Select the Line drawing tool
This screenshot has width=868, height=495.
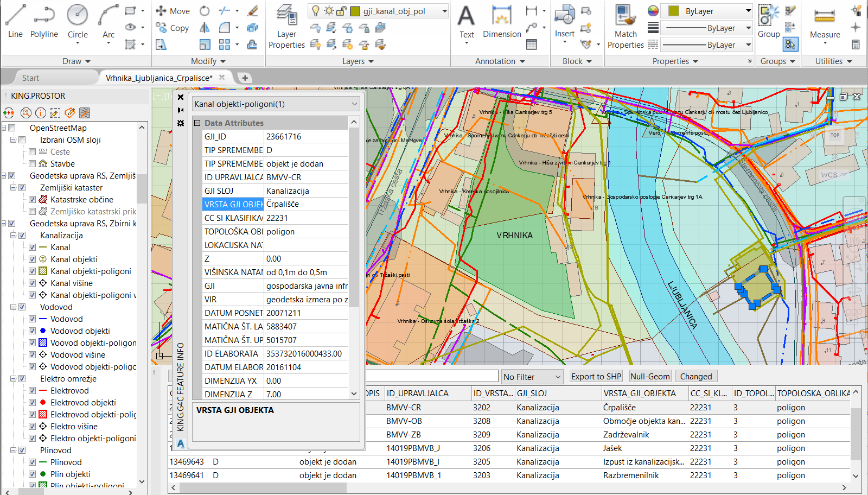click(15, 22)
